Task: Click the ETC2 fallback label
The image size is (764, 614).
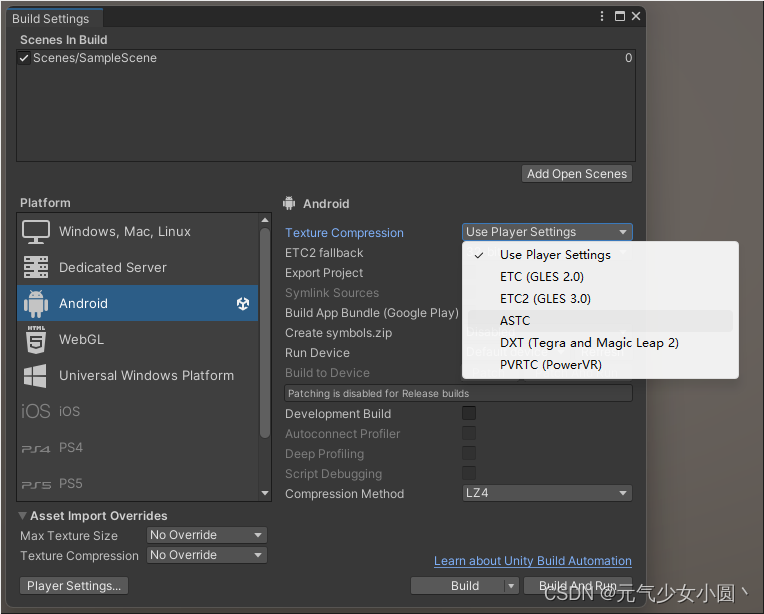Action: tap(324, 253)
